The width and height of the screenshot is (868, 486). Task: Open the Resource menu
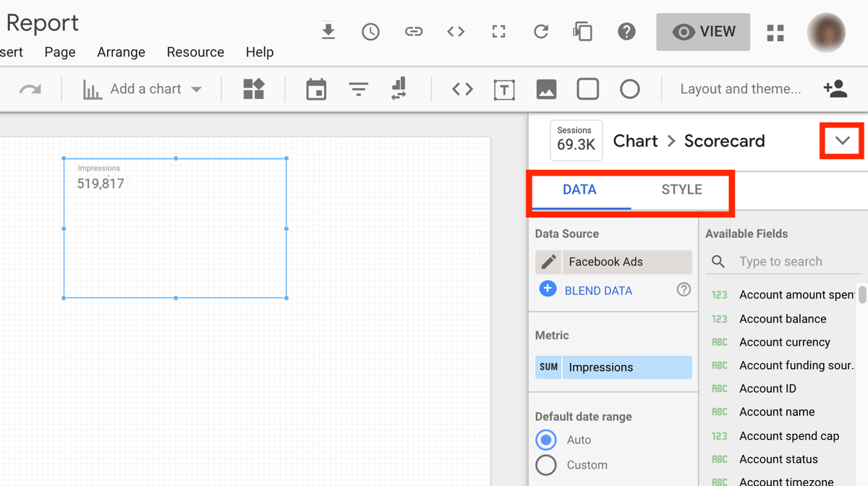tap(195, 52)
